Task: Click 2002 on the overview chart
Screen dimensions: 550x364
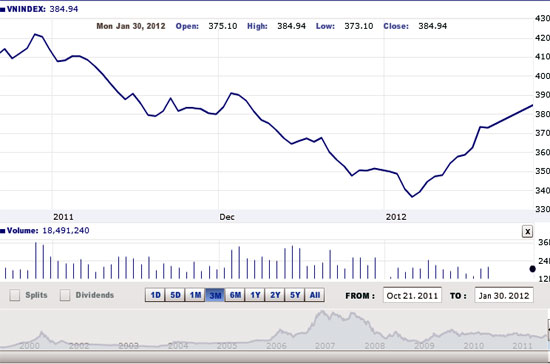Action: point(79,346)
